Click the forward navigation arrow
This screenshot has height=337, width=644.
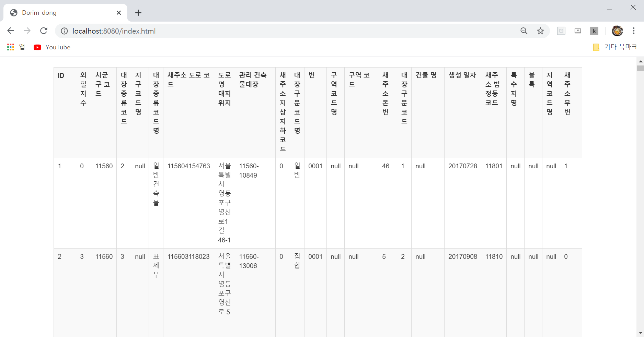coord(27,31)
